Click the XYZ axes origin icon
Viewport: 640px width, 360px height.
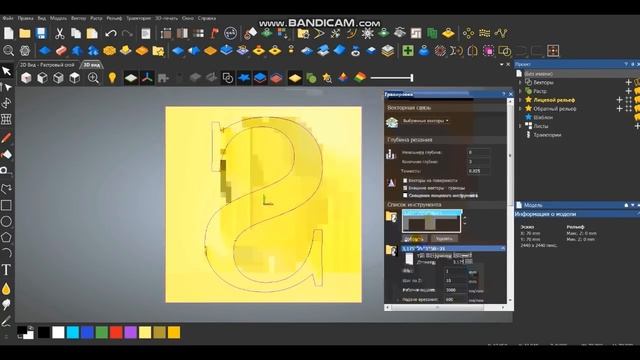[x=147, y=78]
